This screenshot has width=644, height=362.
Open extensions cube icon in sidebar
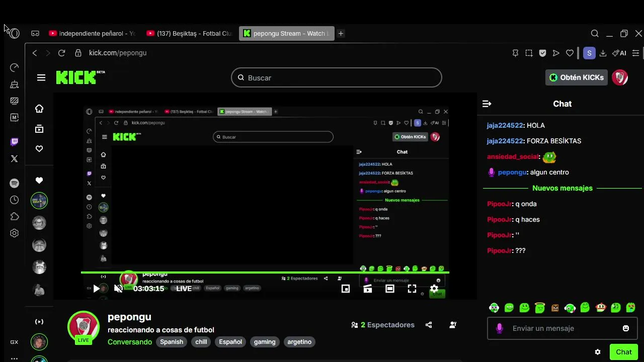(14, 217)
